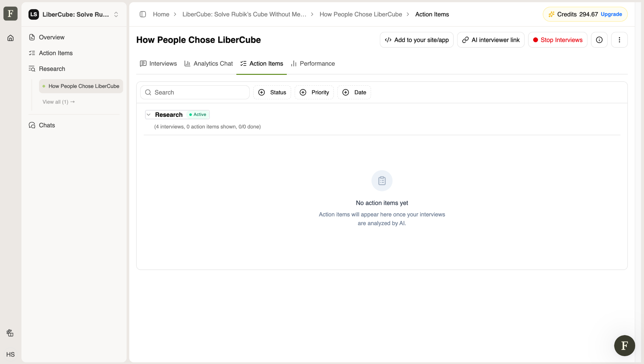Open the Status filter
This screenshot has height=364, width=644.
(x=272, y=92)
